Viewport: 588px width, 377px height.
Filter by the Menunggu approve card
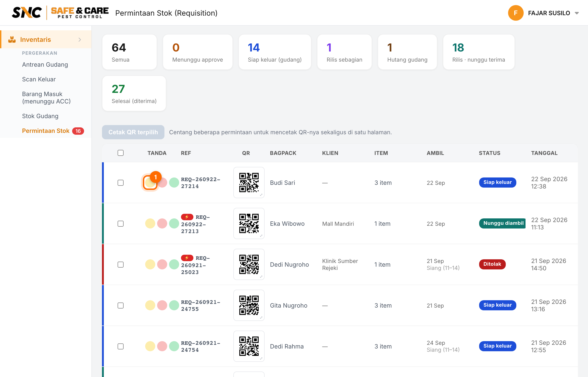click(198, 52)
